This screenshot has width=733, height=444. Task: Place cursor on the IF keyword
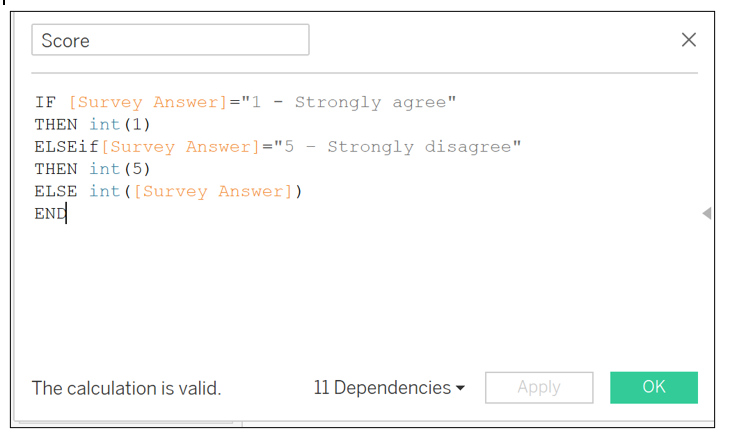(45, 102)
